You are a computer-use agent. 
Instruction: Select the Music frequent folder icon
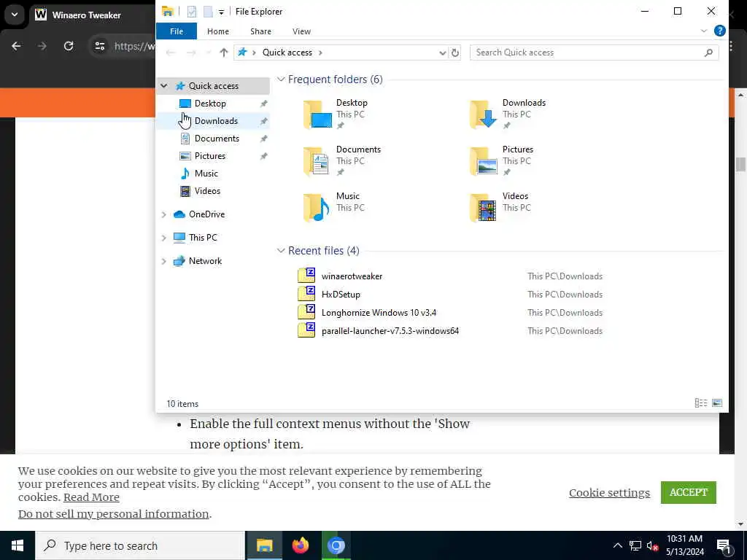[317, 208]
